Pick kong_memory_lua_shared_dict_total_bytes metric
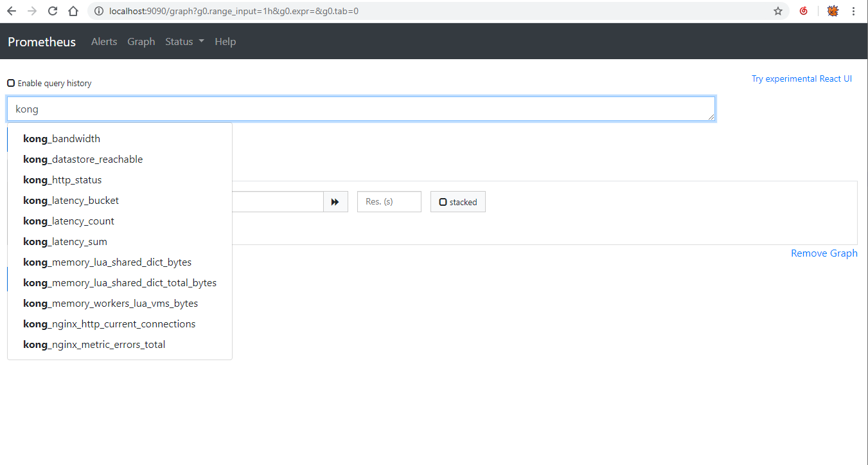 [x=120, y=283]
